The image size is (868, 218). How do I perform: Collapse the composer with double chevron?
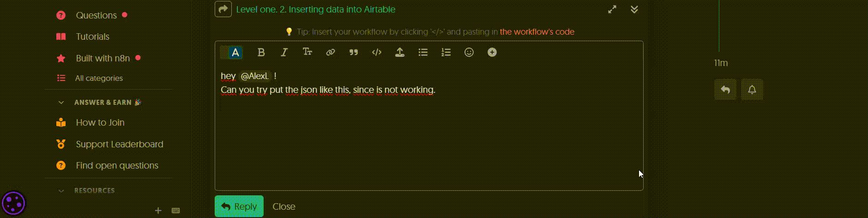click(634, 9)
